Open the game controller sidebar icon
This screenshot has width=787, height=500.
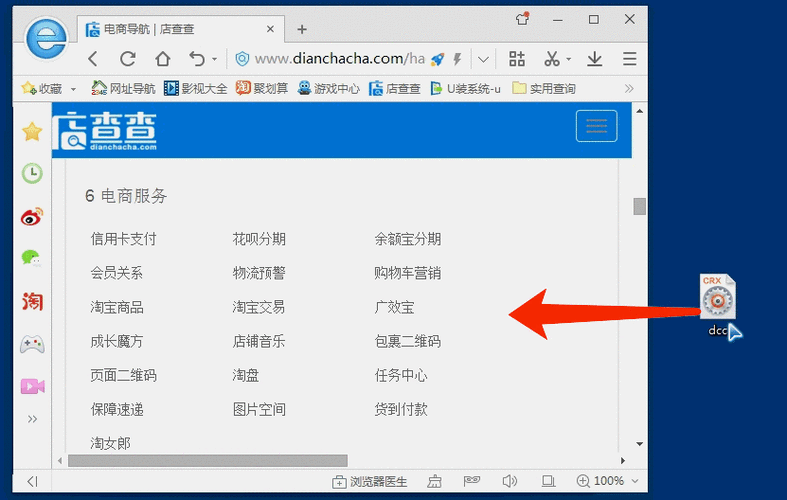coord(32,344)
